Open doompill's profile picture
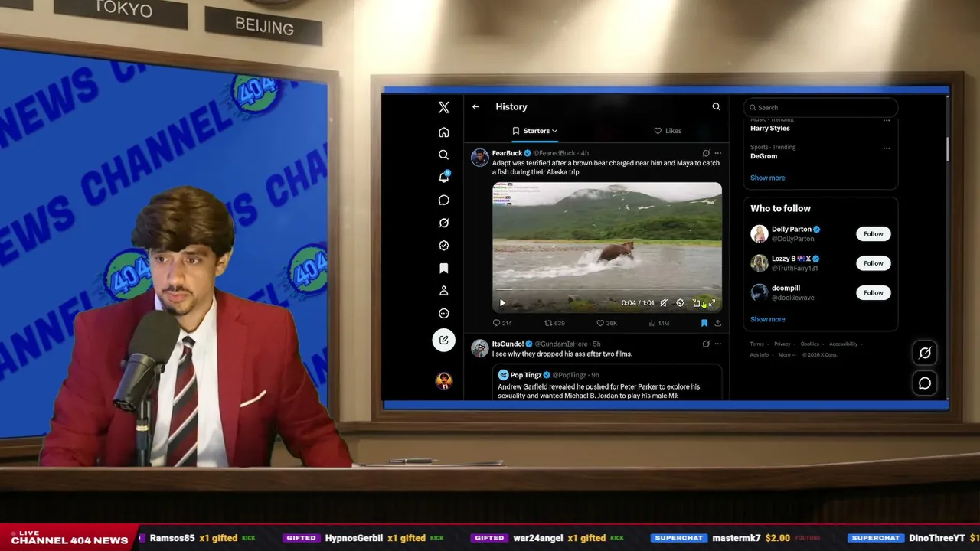Viewport: 980px width, 551px height. (759, 292)
